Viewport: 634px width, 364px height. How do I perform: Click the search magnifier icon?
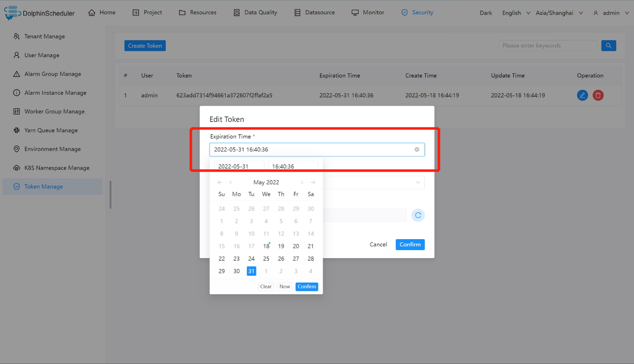[609, 46]
